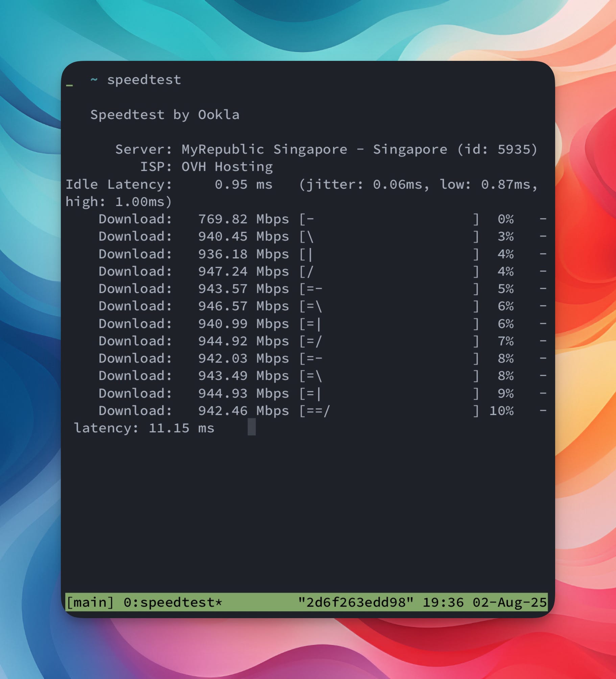Screen dimensions: 616x679
Task: Click the 'Speedtest by Ookla' heading
Action: [x=165, y=115]
